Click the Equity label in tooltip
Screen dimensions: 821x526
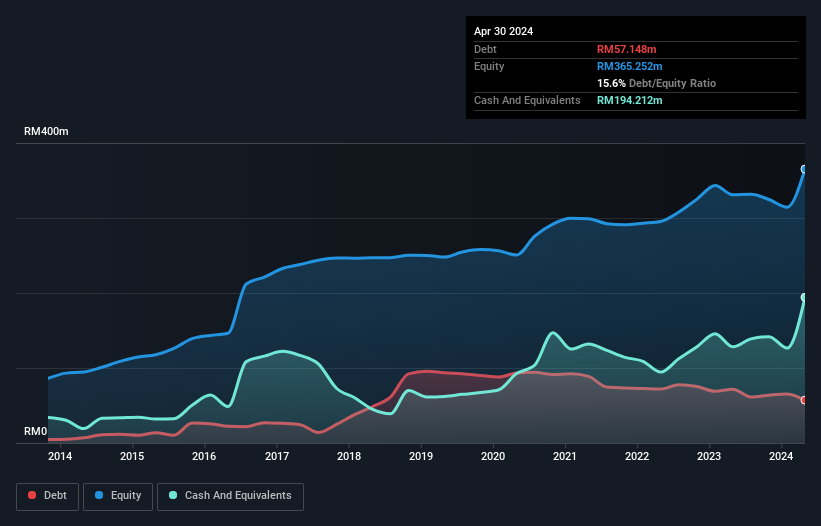(489, 66)
